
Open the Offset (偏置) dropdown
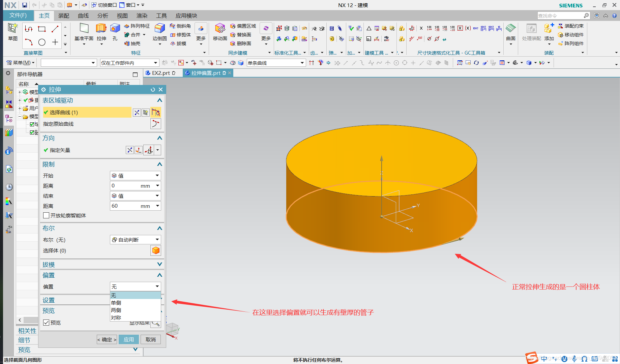(x=136, y=286)
